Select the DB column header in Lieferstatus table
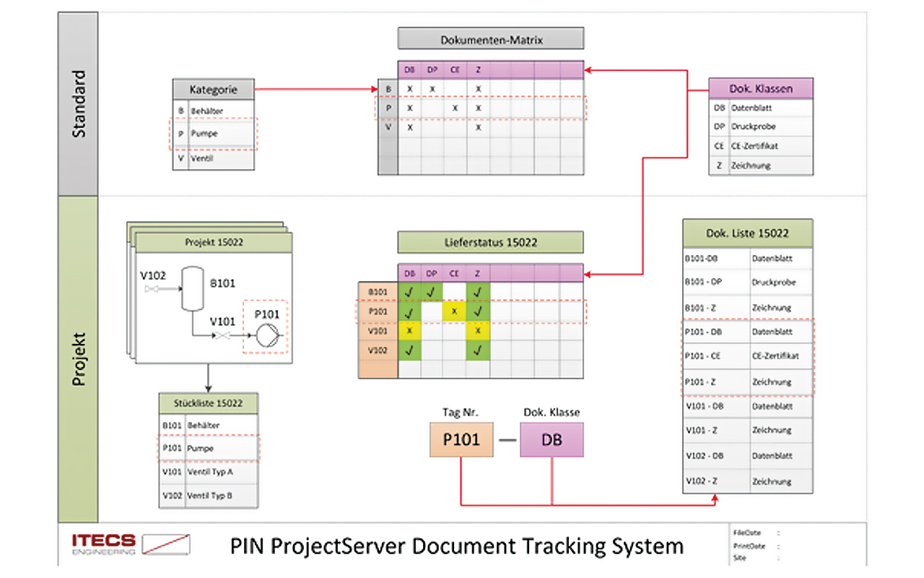The image size is (924, 578). tap(409, 273)
